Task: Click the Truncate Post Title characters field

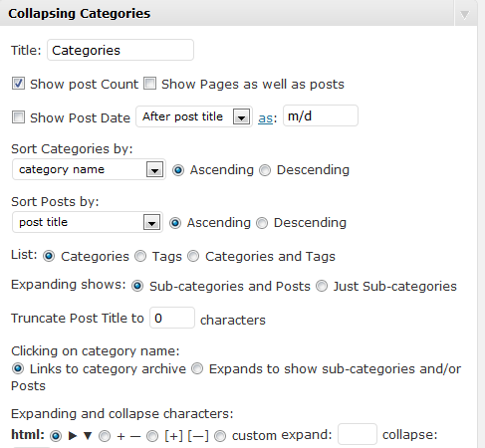Action: 172,318
